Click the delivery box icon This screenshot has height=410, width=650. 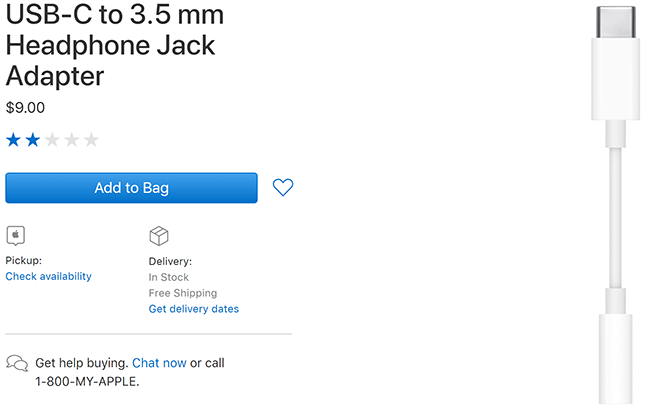pyautogui.click(x=159, y=236)
